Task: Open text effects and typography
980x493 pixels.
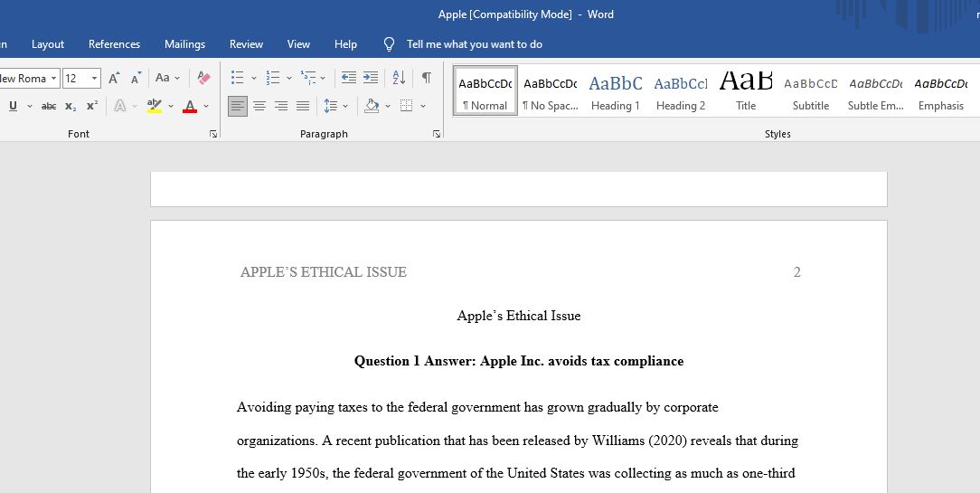Action: click(120, 107)
